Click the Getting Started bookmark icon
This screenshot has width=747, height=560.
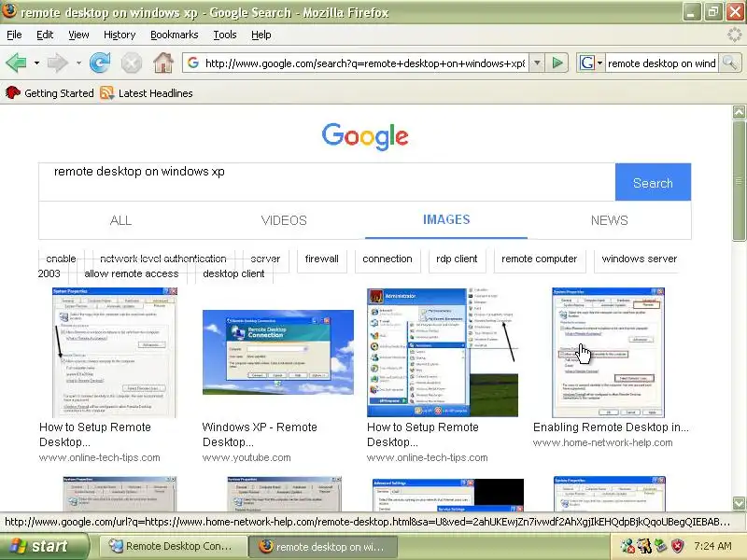pos(13,92)
